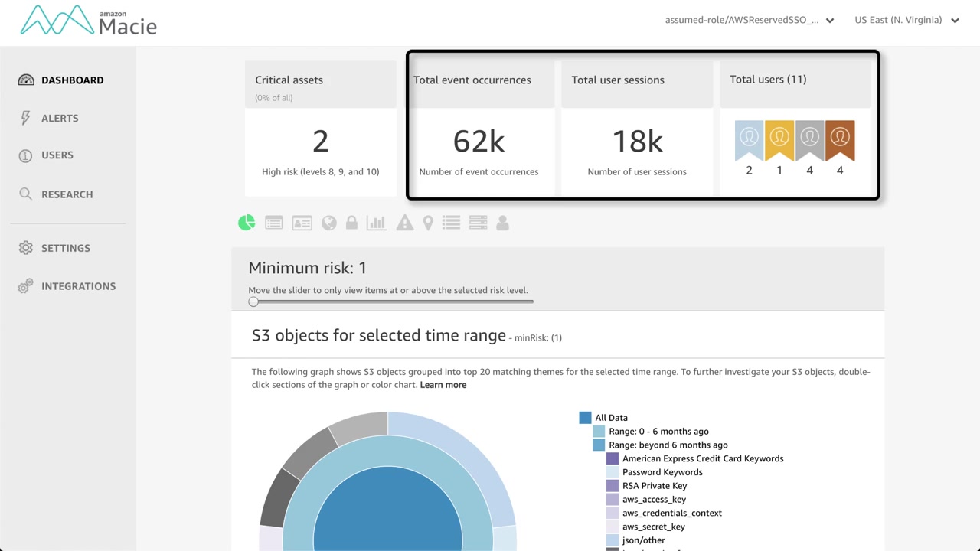The height and width of the screenshot is (551, 980).
Task: Click the globe icon in view toolbar
Action: tap(329, 223)
